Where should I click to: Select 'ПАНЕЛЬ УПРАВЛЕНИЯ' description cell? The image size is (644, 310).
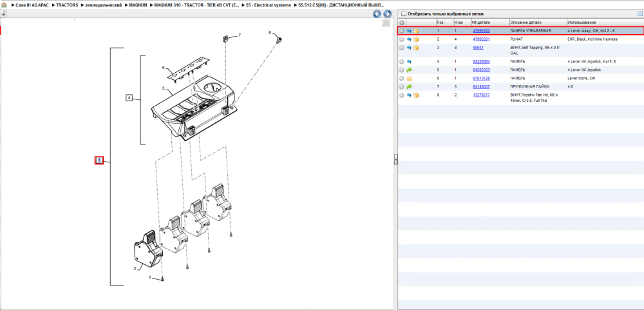click(x=531, y=31)
